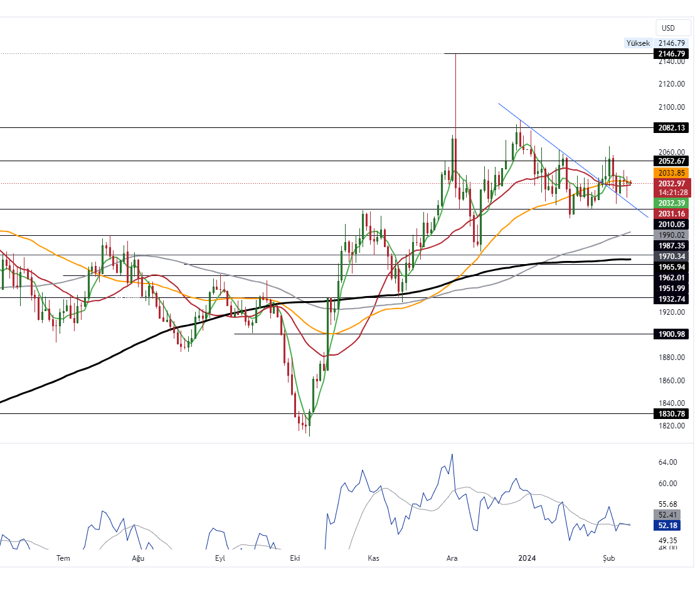Viewport: 700px width, 589px height.
Task: Click the Yüksek high price label
Action: [637, 43]
